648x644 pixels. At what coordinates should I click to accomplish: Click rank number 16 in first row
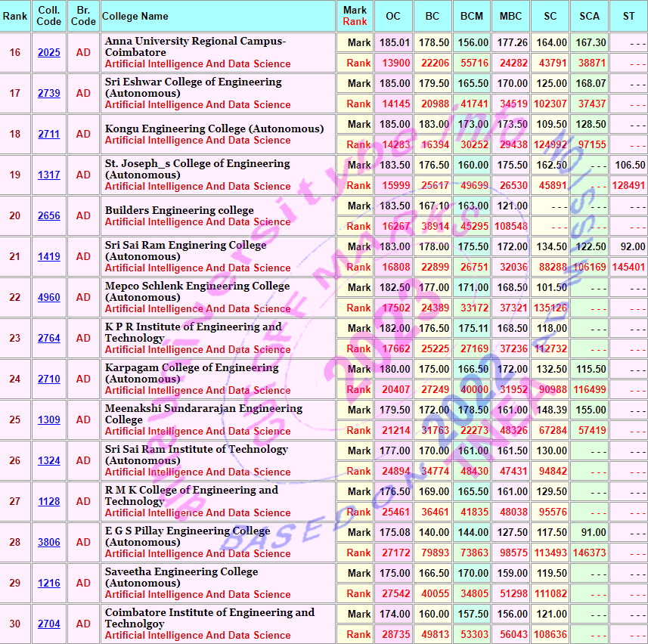point(15,52)
